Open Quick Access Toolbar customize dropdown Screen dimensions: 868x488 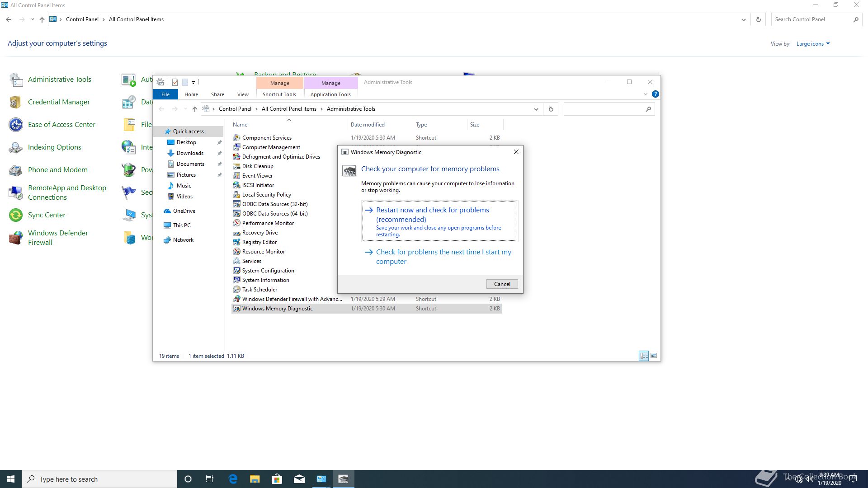193,82
